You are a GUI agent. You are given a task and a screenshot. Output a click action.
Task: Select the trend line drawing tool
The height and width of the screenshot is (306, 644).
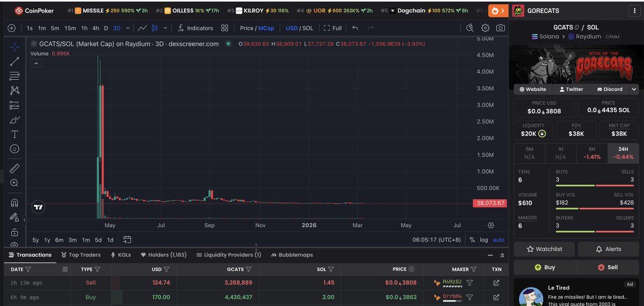coord(14,62)
